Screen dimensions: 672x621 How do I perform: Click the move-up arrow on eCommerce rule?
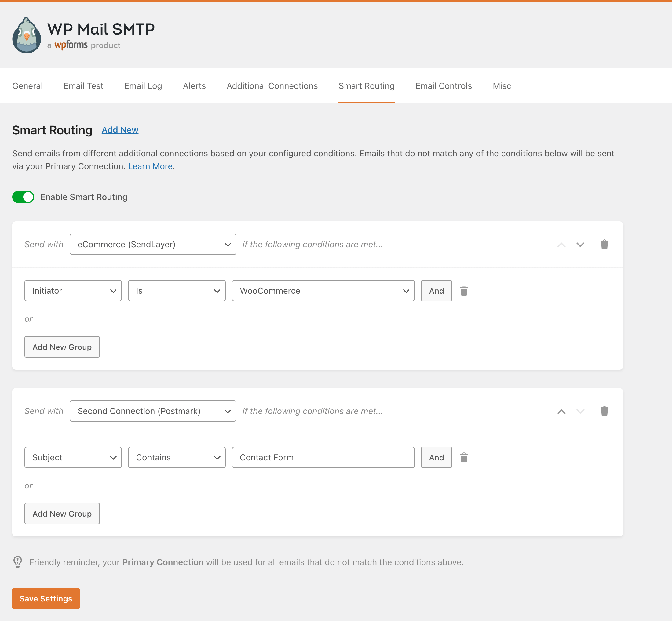coord(561,245)
